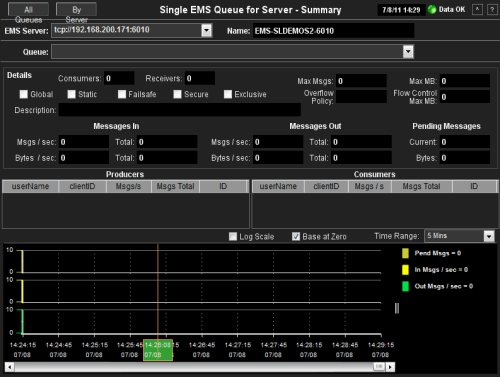Click the caret up button at top right
This screenshot has width=500, height=377.
477,10
